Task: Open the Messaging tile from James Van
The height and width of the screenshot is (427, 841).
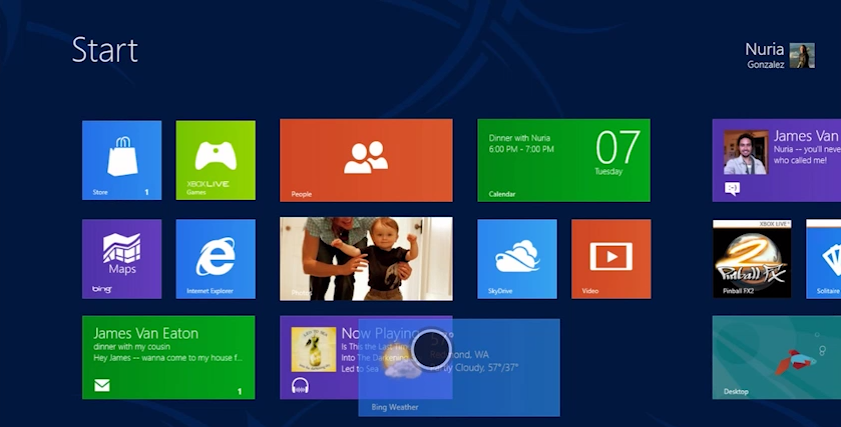Action: tap(777, 160)
